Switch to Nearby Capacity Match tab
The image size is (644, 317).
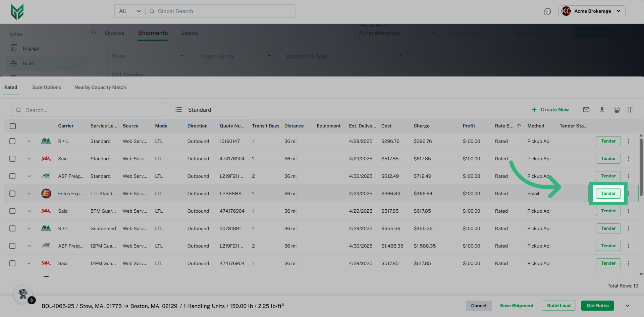(100, 87)
